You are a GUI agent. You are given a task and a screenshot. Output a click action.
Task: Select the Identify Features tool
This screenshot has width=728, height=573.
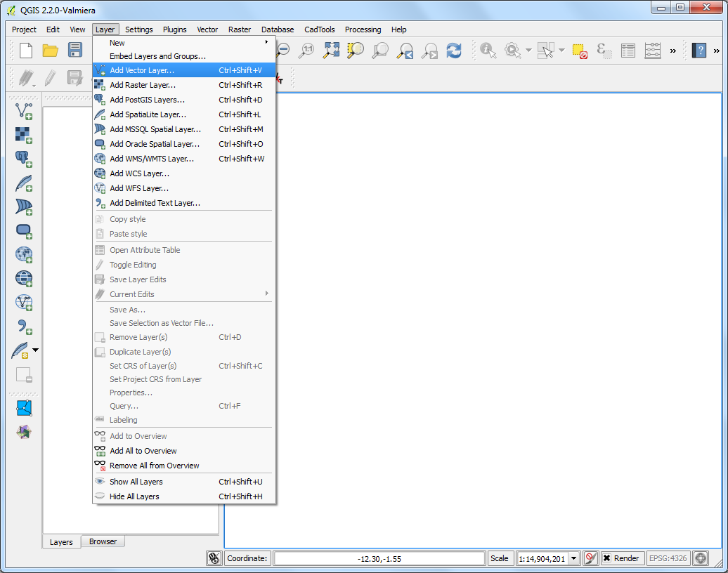(488, 50)
